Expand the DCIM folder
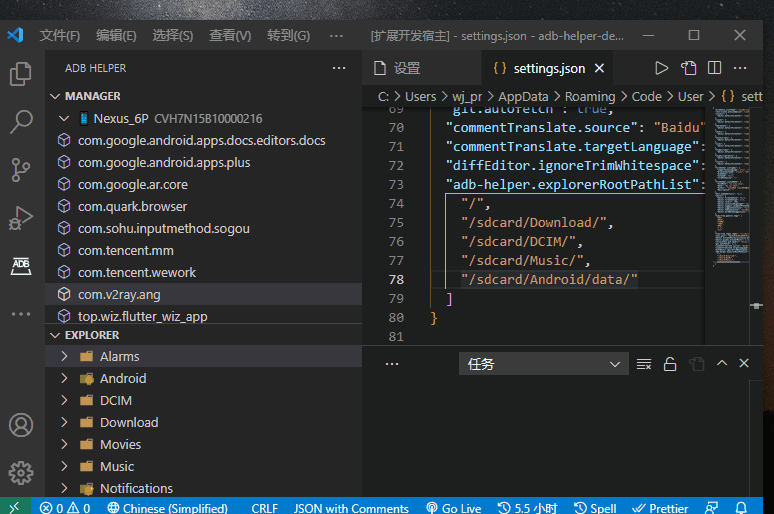This screenshot has width=774, height=514. [x=64, y=400]
